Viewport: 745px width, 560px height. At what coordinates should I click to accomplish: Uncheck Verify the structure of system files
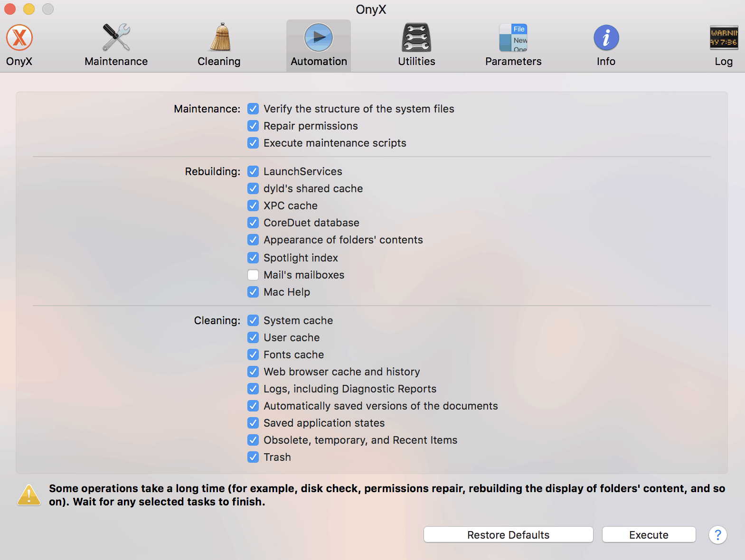254,109
